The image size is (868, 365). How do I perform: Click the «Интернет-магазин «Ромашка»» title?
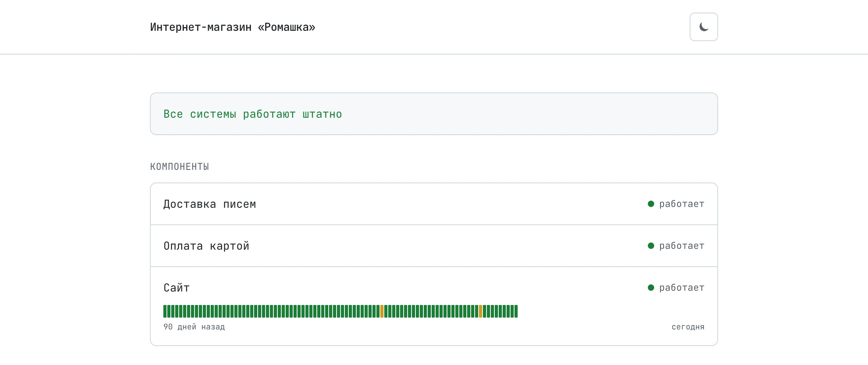(x=232, y=27)
